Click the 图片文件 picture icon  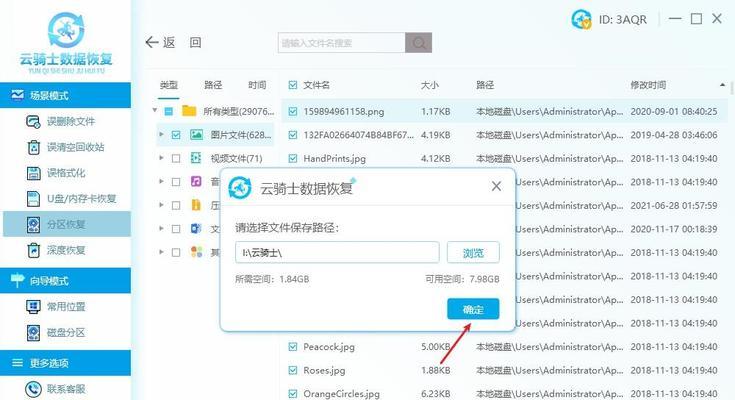click(x=196, y=135)
